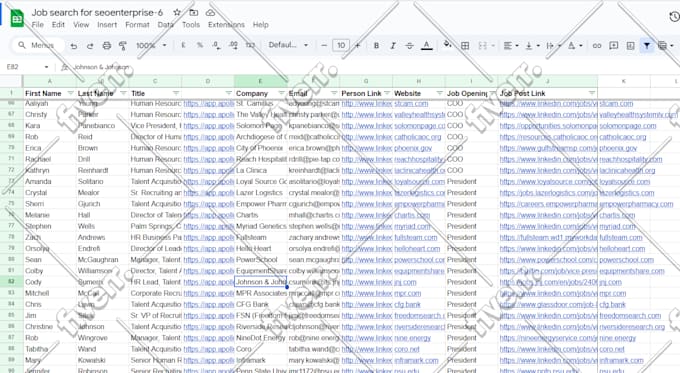Screen dimensions: 680x373
Task: Open the borders tool
Action: point(465,46)
